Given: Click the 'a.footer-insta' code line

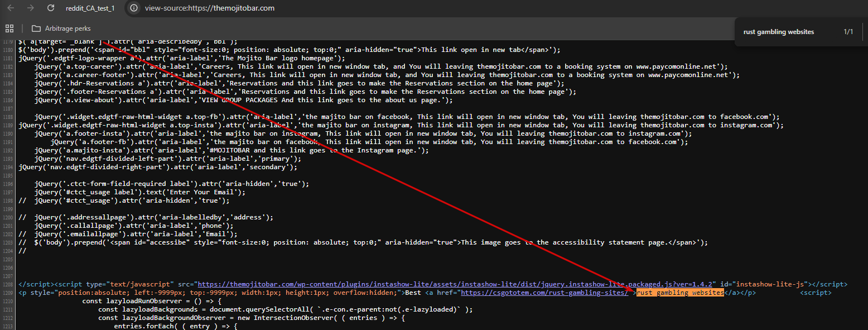Looking at the screenshot, I should tap(363, 133).
